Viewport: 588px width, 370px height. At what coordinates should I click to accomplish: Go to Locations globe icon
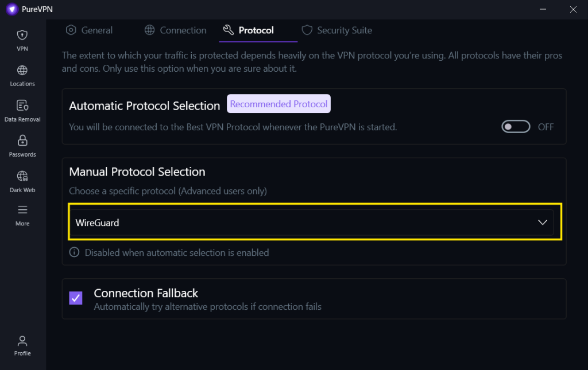pos(22,71)
